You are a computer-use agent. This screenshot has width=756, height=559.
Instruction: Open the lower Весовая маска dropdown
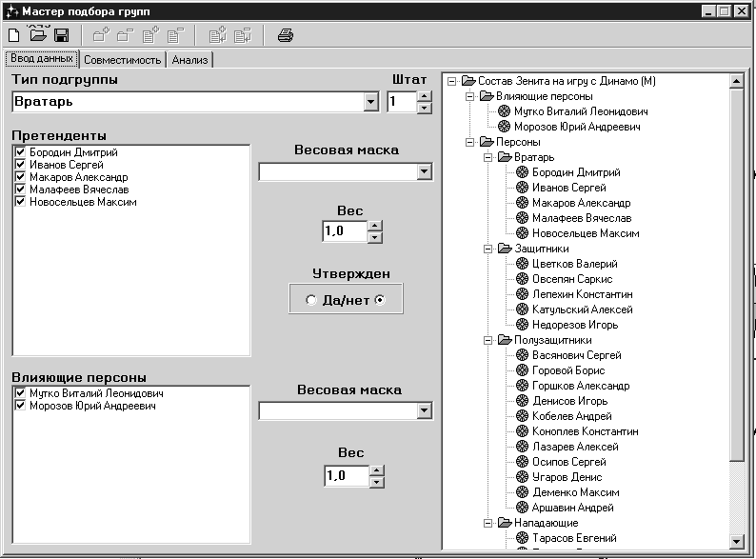tap(424, 411)
